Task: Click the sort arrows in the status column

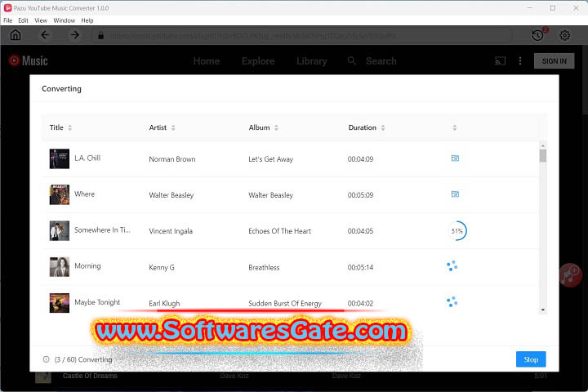Action: click(455, 127)
